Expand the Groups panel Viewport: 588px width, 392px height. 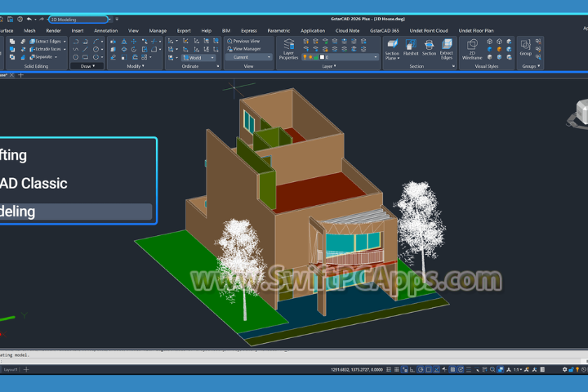coord(531,66)
